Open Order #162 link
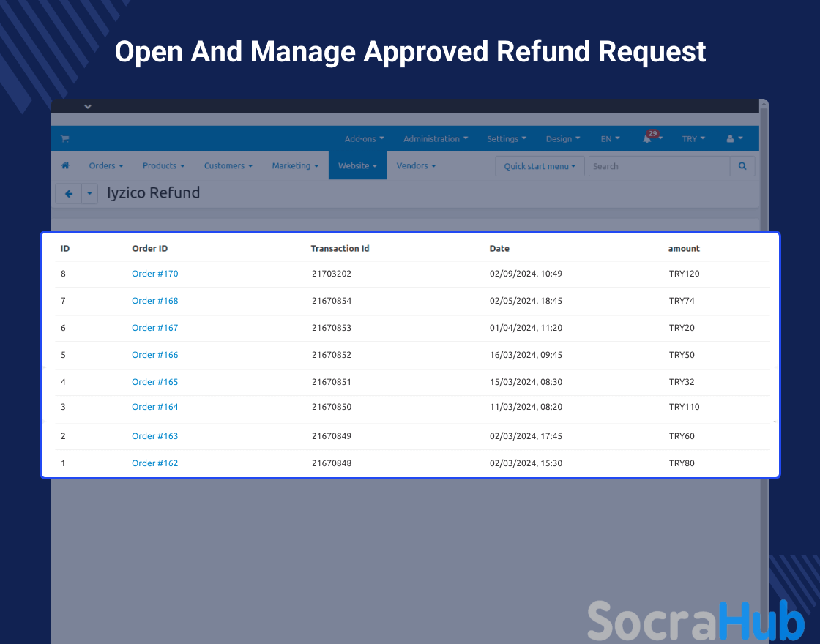Viewport: 820px width, 644px height. coord(154,463)
